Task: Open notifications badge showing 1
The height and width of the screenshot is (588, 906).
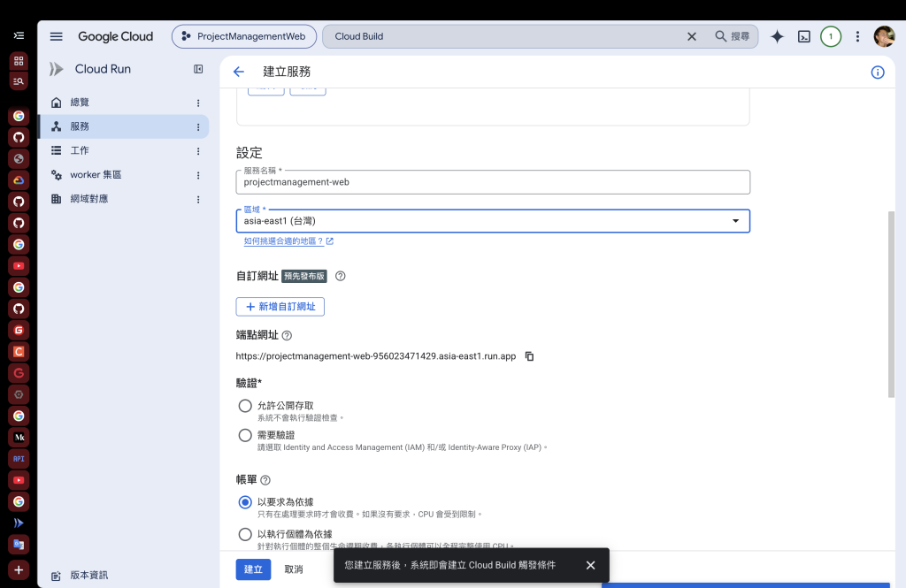Action: tap(831, 36)
